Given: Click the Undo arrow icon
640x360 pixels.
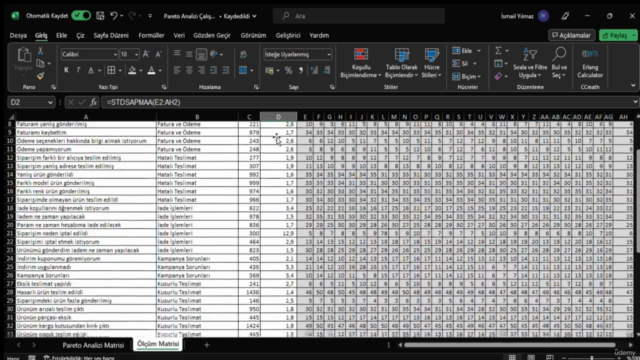Looking at the screenshot, I should click(114, 16).
